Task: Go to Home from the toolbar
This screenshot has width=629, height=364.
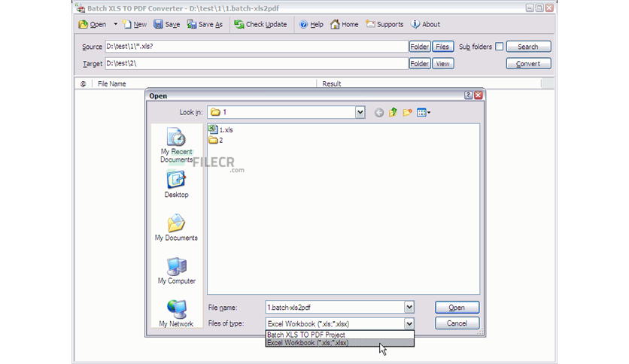Action: click(x=344, y=25)
